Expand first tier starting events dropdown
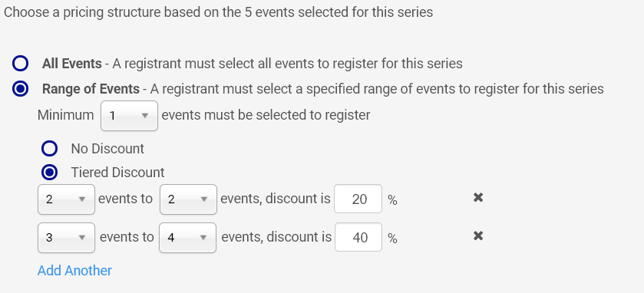Screen dimensions: 644x293 pos(66,199)
